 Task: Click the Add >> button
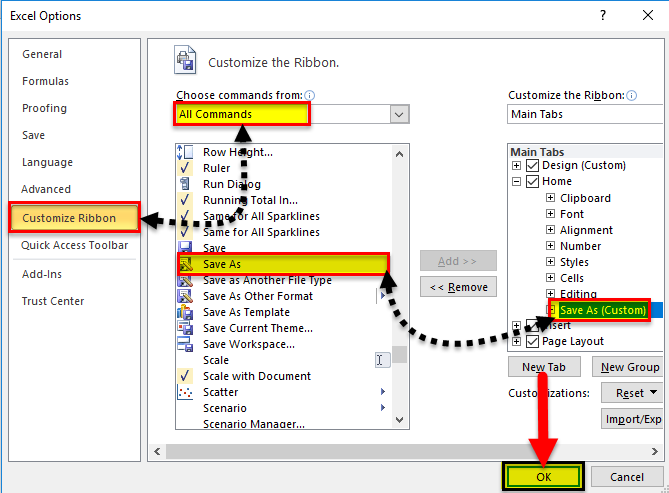458,261
